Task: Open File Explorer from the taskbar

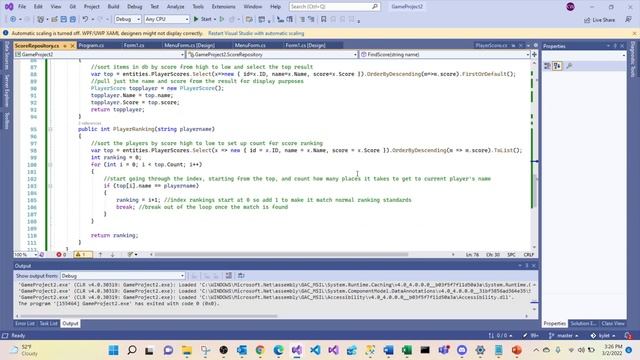Action: point(187,350)
